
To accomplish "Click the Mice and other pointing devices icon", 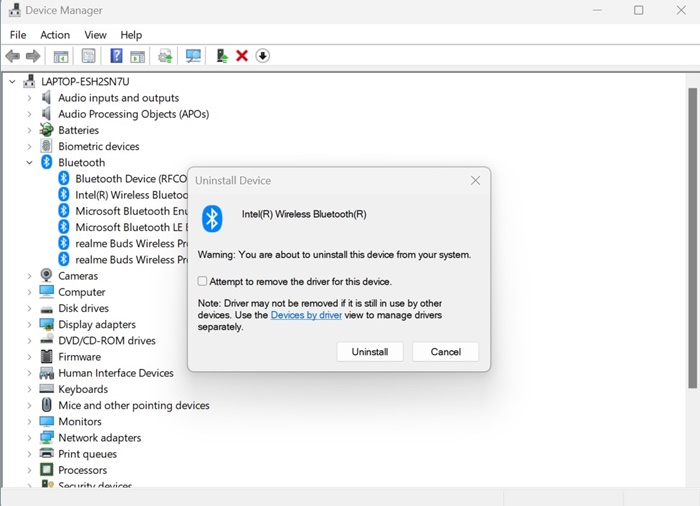I will (x=46, y=405).
